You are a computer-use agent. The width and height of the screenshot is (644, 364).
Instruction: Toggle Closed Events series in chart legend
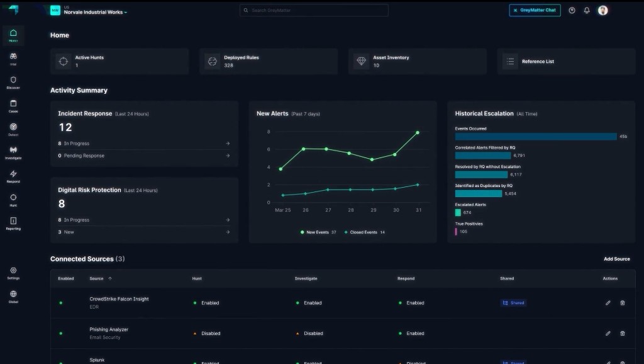pos(364,232)
